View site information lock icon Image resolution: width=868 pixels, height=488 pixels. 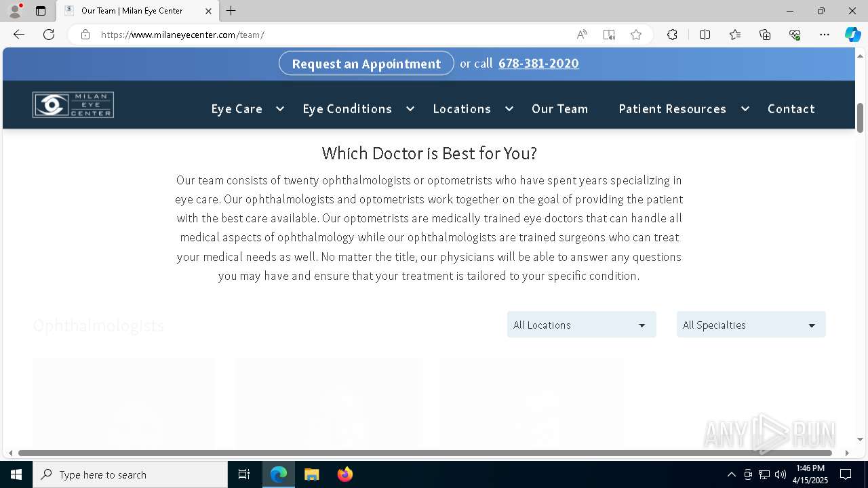point(85,35)
